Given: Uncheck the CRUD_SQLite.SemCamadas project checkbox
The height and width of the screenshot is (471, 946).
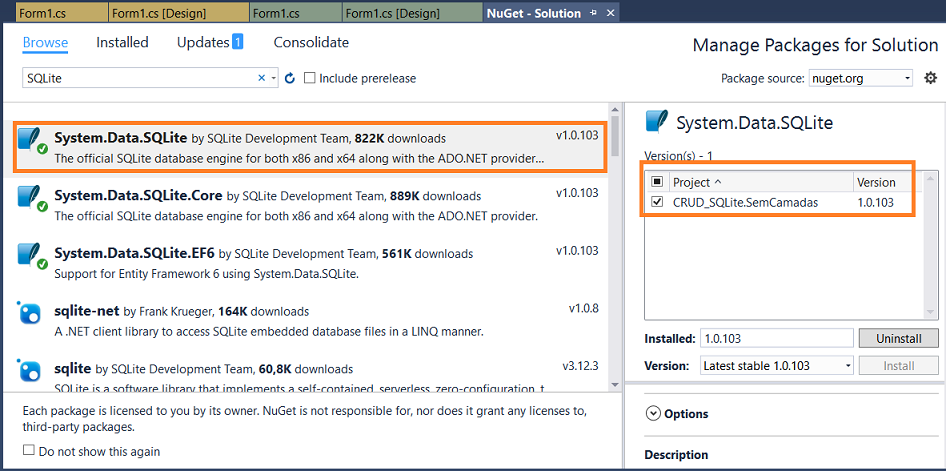Looking at the screenshot, I should (x=658, y=203).
